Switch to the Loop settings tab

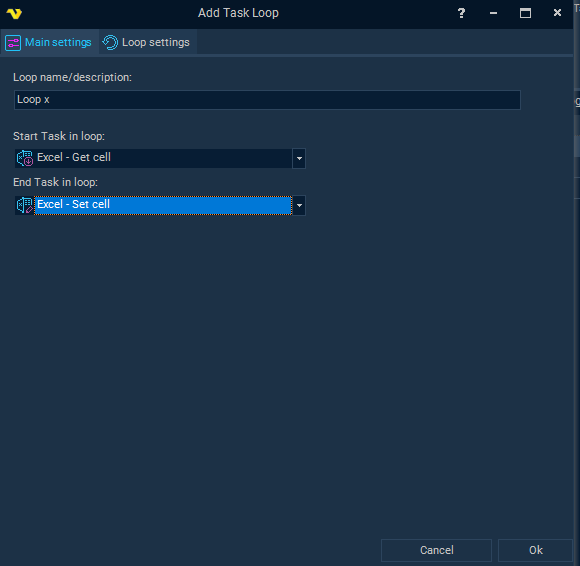coord(147,43)
